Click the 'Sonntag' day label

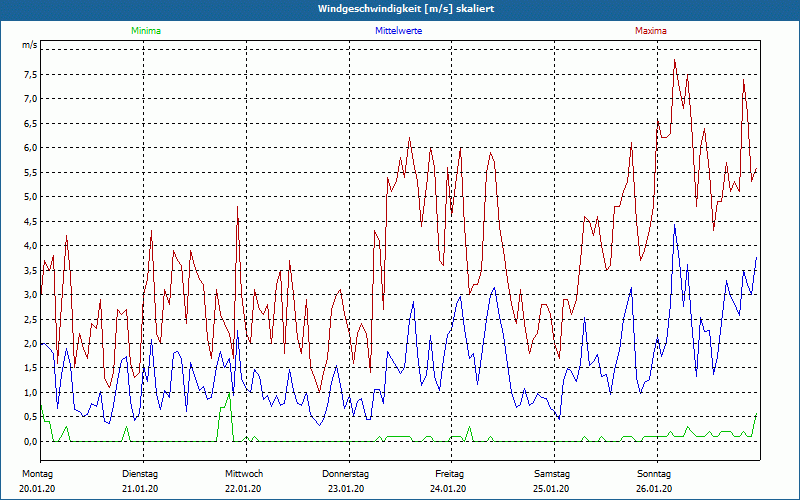pyautogui.click(x=654, y=474)
